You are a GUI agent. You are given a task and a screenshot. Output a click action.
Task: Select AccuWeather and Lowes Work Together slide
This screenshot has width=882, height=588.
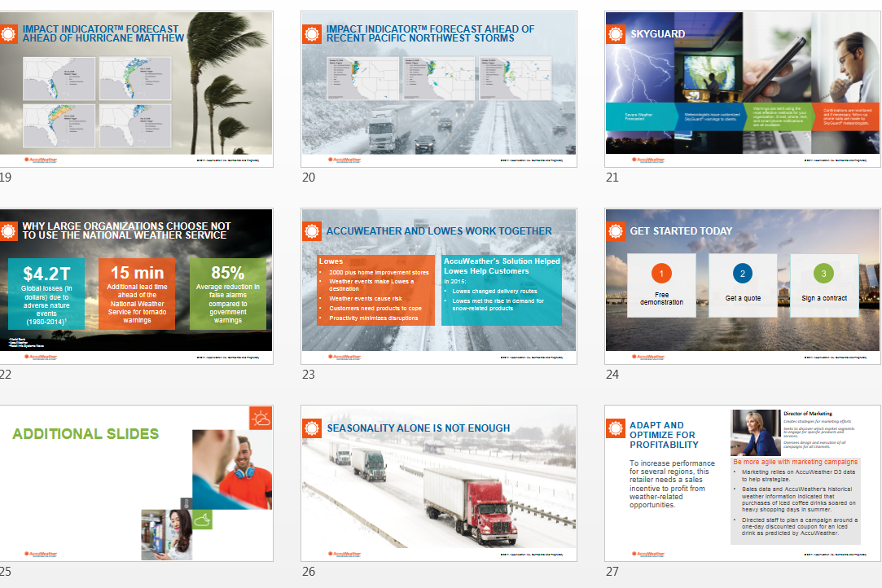tap(439, 287)
